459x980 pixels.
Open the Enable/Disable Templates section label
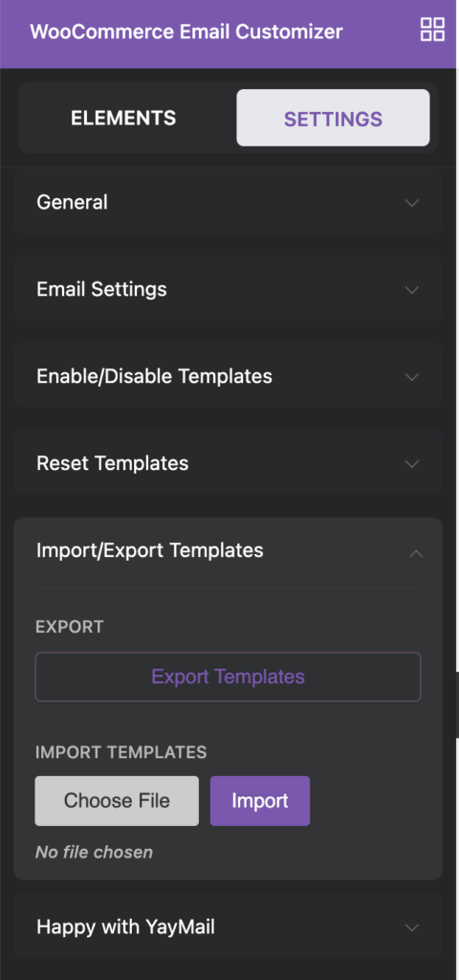tap(154, 376)
